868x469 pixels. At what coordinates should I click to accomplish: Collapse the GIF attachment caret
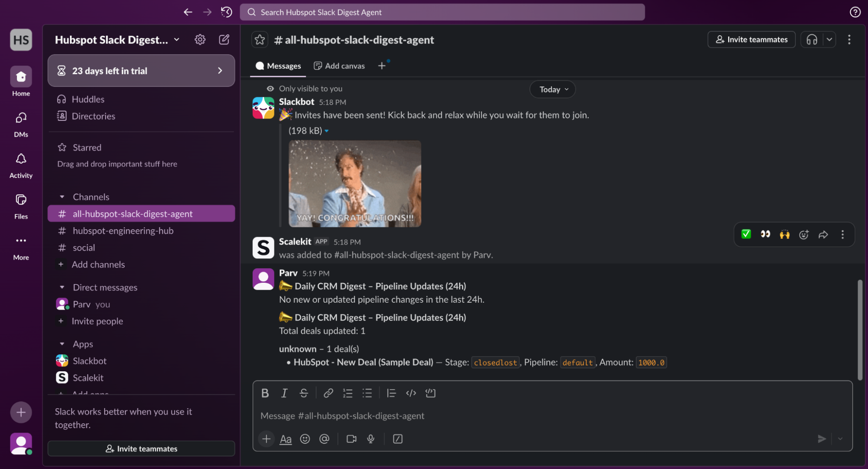[x=327, y=131]
